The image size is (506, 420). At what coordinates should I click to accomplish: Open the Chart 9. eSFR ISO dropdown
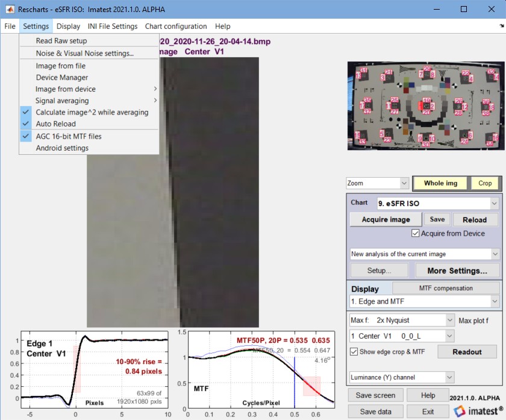click(438, 204)
